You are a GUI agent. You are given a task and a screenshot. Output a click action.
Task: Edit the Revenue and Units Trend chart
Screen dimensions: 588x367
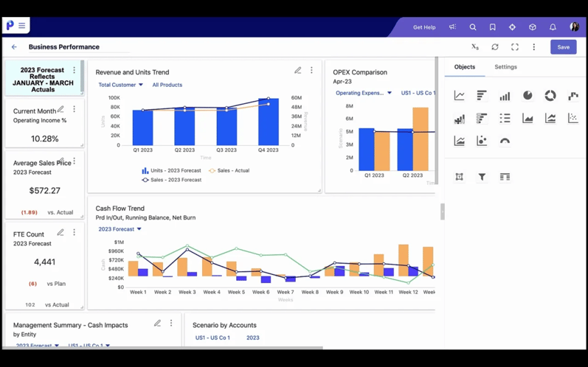point(297,71)
